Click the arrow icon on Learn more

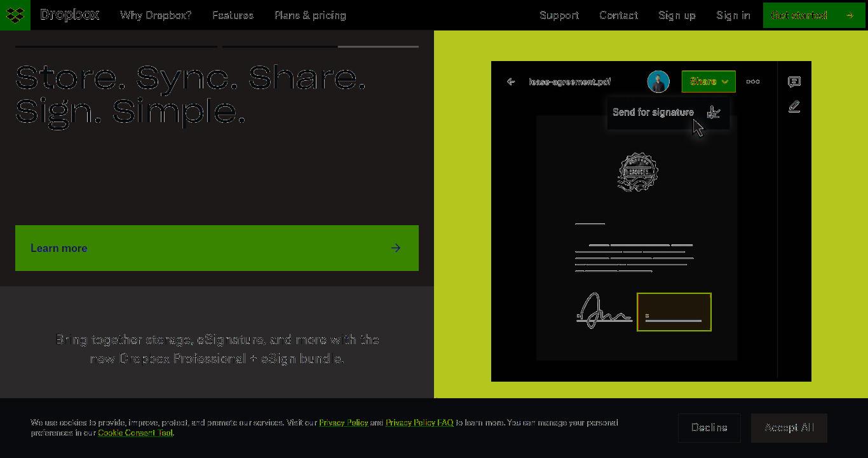[396, 248]
